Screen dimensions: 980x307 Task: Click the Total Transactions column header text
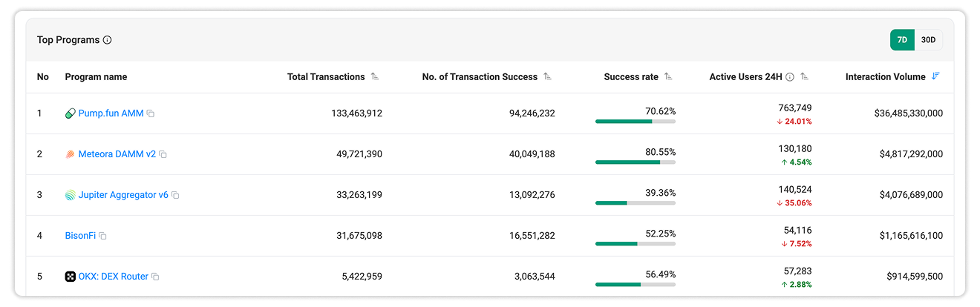click(326, 76)
